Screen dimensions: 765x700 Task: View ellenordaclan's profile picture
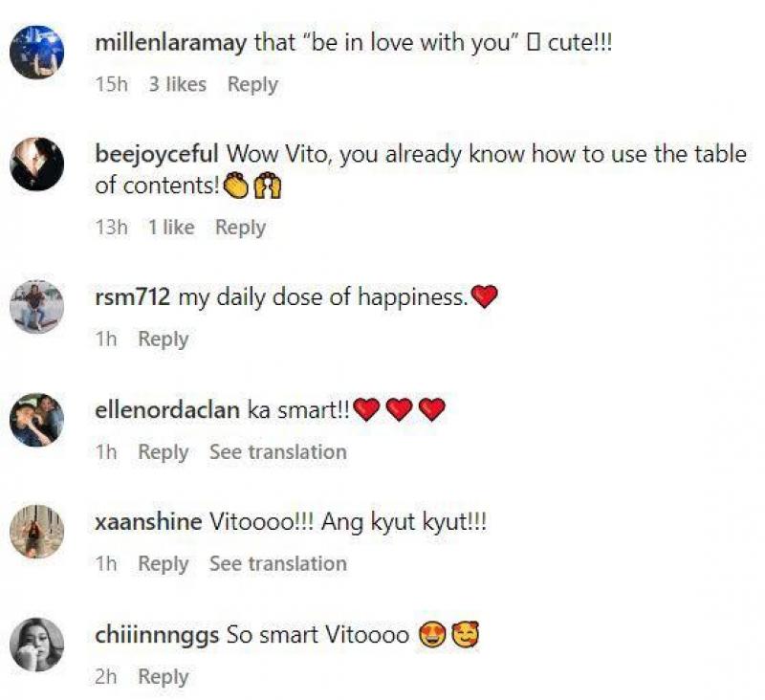coord(36,420)
